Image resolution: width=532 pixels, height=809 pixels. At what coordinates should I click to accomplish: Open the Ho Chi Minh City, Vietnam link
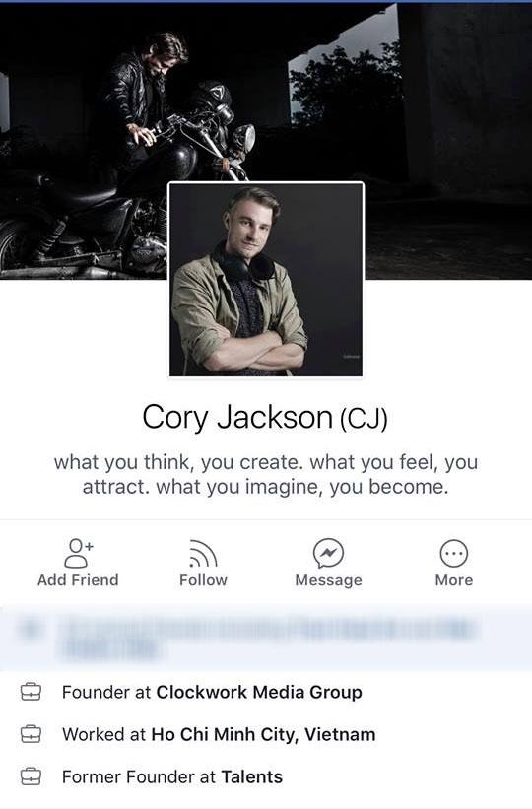pyautogui.click(x=263, y=734)
